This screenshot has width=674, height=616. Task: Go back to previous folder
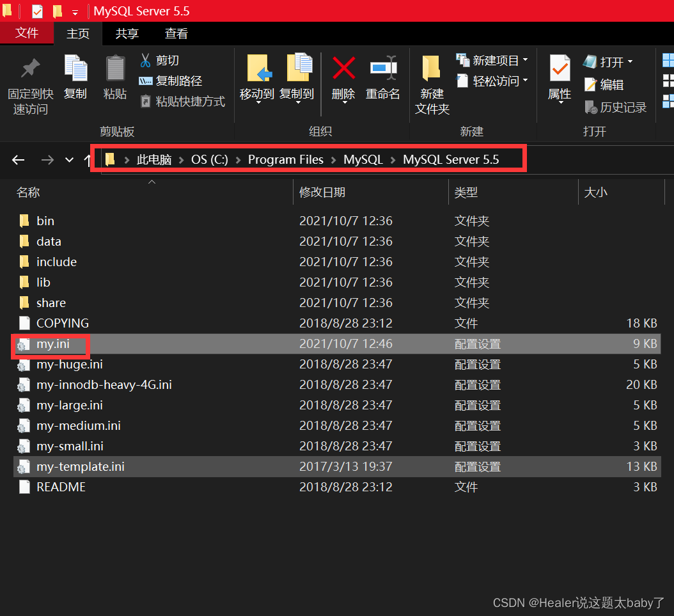click(18, 160)
